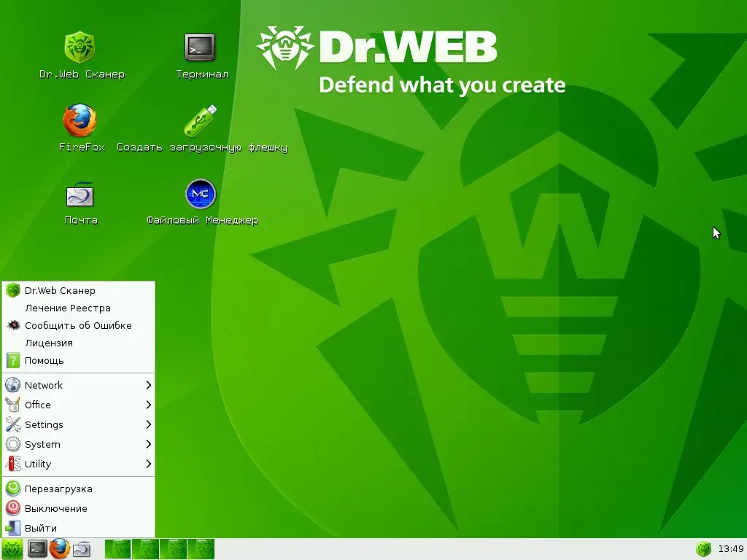Choose Перезагрузка to reboot
The image size is (747, 560).
point(79,489)
